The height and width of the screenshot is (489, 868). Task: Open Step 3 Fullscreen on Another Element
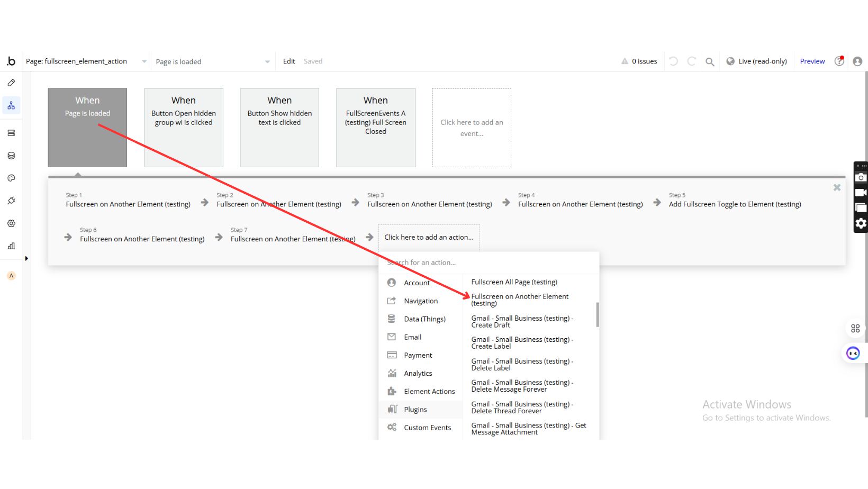point(430,201)
